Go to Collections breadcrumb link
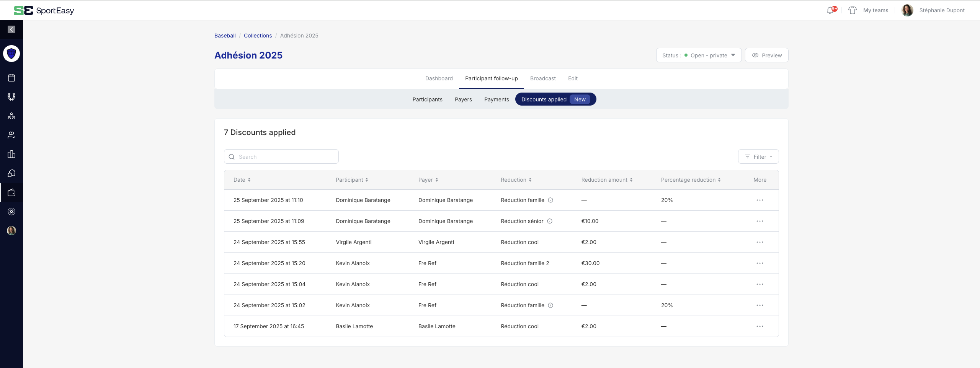The width and height of the screenshot is (980, 368). (x=258, y=36)
